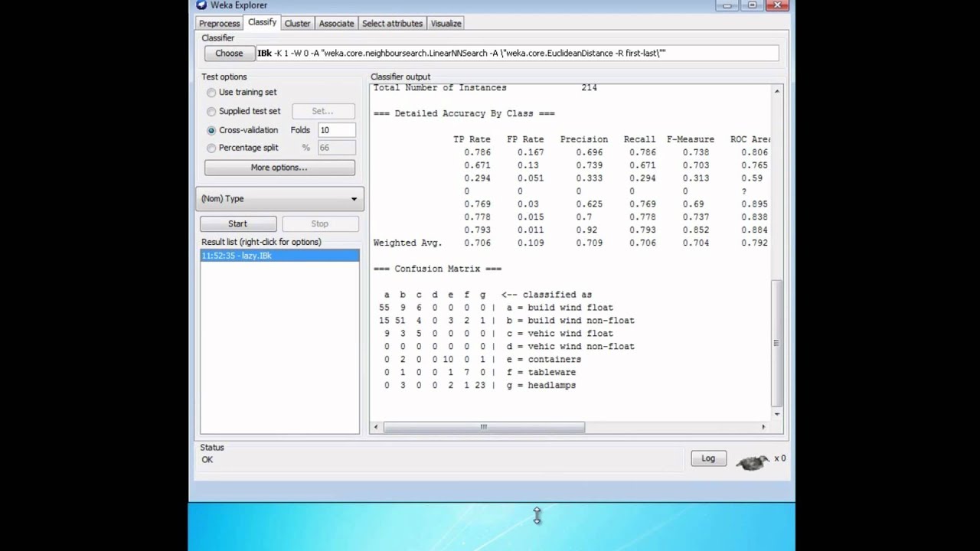Click the Weka Explorer title bar icon
The height and width of the screenshot is (551, 980).
(201, 5)
